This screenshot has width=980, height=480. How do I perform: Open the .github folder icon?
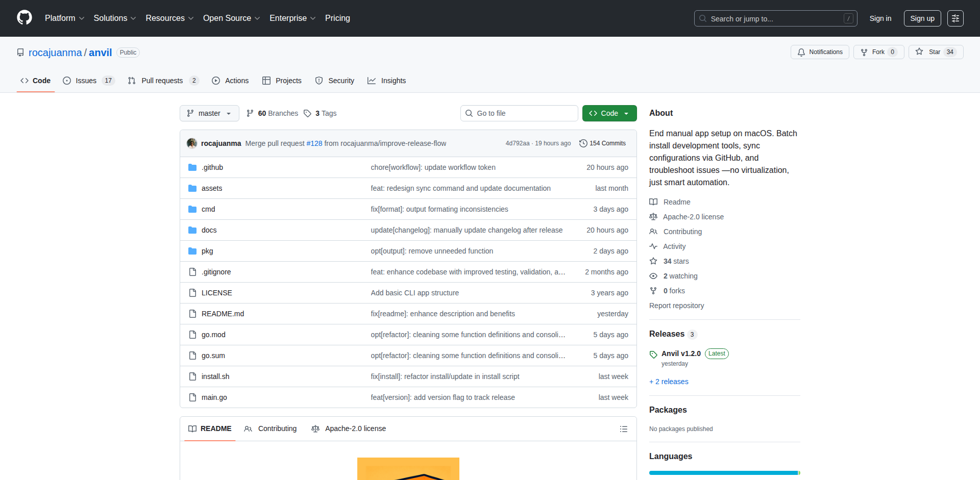pos(192,167)
